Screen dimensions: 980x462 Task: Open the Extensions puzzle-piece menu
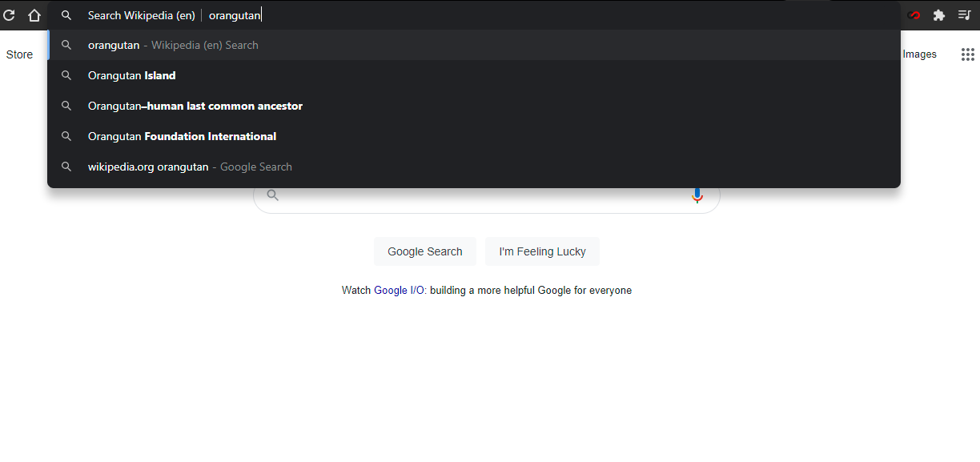point(939,15)
